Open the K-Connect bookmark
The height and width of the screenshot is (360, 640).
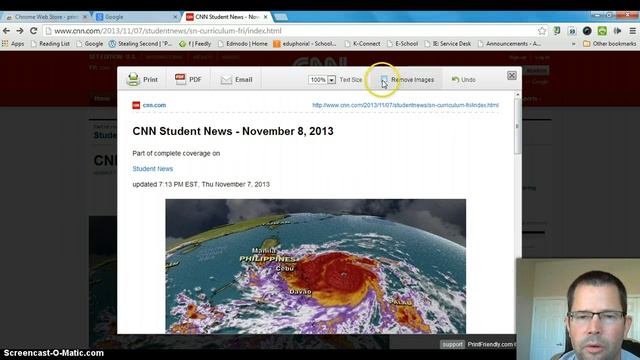tap(362, 44)
